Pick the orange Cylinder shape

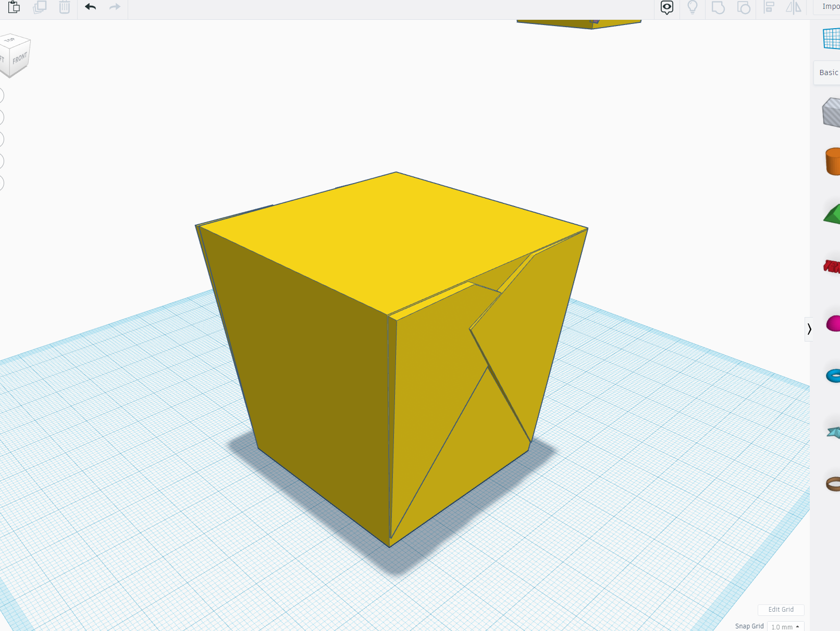833,161
